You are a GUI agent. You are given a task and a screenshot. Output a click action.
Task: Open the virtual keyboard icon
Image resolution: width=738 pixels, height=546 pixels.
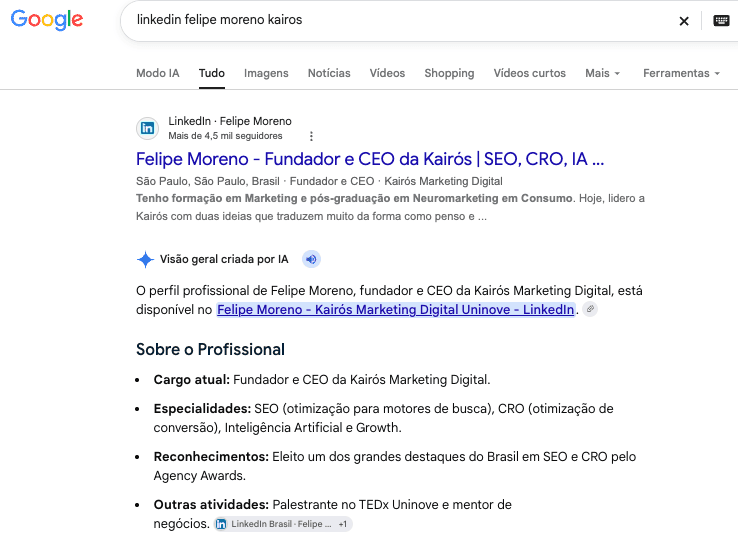click(721, 21)
